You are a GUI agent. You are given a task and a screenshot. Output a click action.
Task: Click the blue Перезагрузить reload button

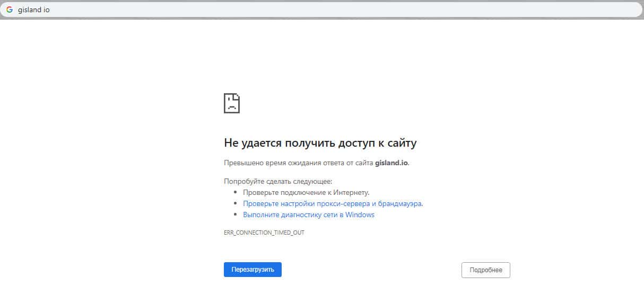point(253,270)
